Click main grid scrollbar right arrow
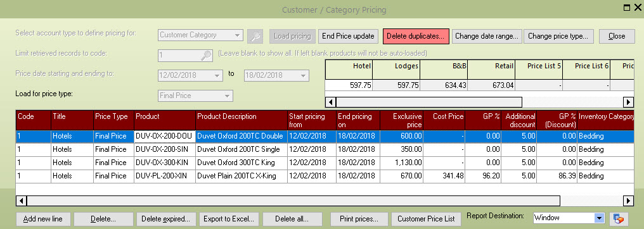 628,201
